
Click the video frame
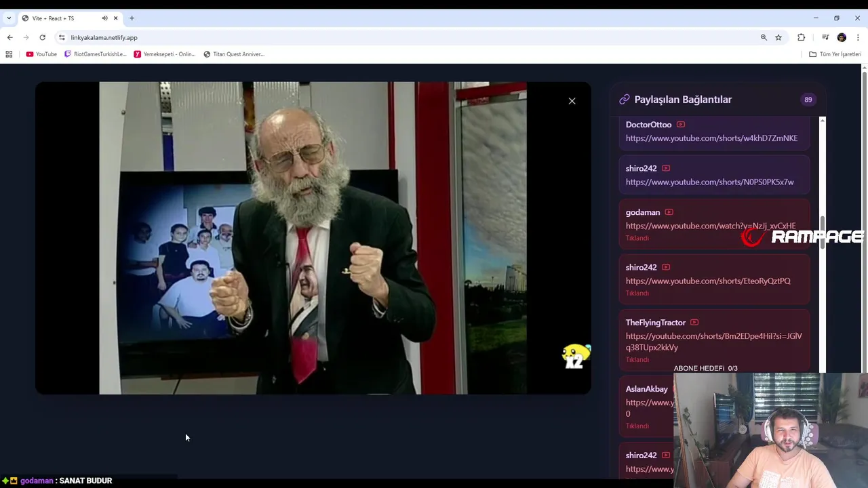313,238
